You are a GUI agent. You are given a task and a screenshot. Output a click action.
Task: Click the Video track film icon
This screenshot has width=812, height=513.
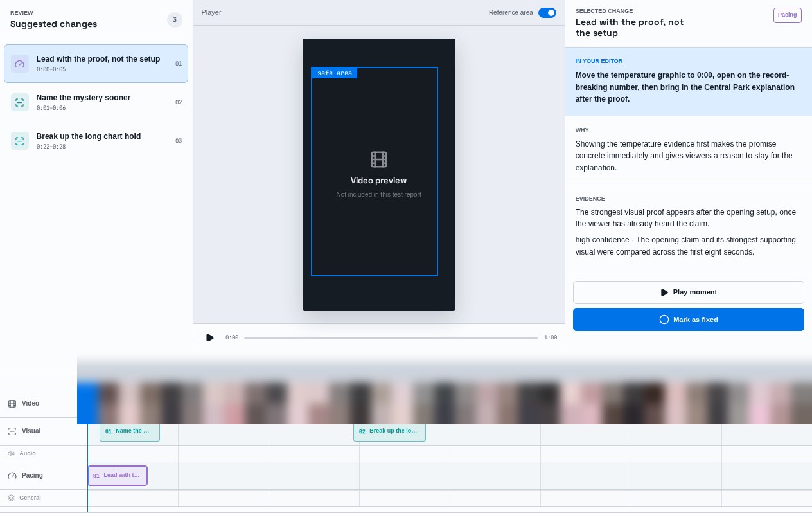tap(12, 404)
